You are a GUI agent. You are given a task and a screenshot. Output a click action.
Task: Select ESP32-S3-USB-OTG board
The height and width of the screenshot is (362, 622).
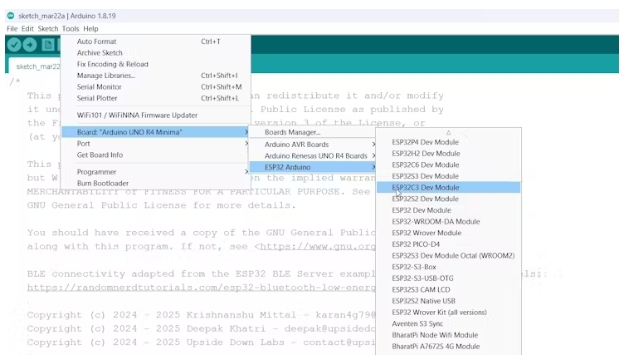(x=448, y=278)
